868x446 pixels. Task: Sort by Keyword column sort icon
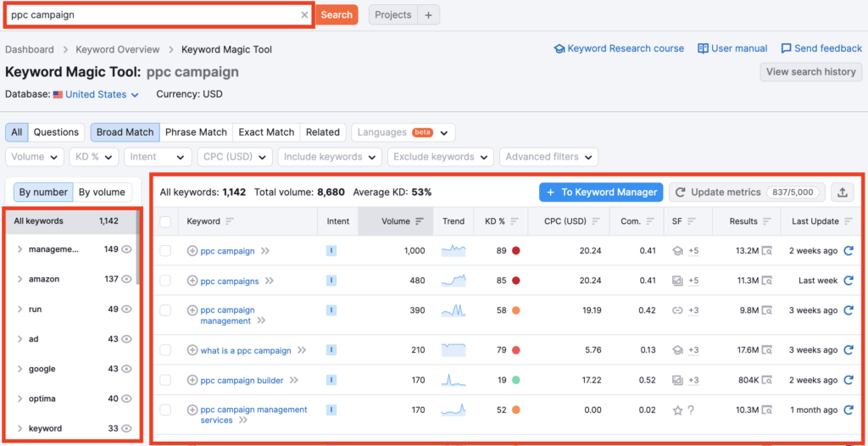pyautogui.click(x=230, y=221)
